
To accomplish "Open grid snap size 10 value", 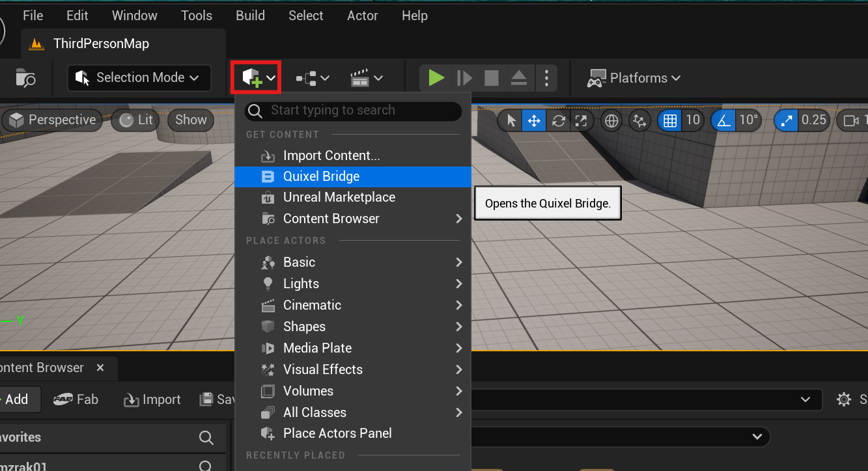I will tap(693, 120).
